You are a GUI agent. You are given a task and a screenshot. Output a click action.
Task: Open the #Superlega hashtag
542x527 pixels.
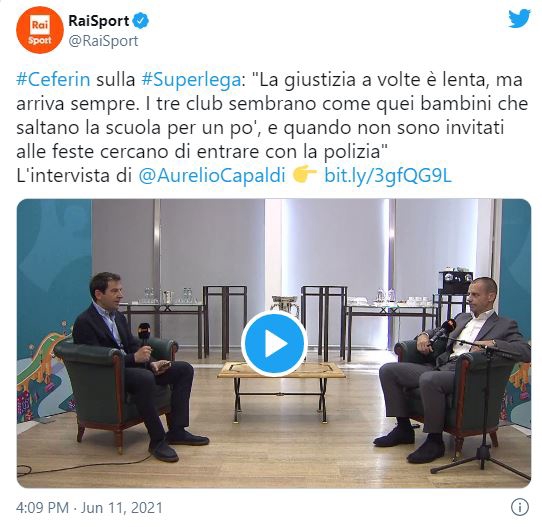click(x=191, y=80)
